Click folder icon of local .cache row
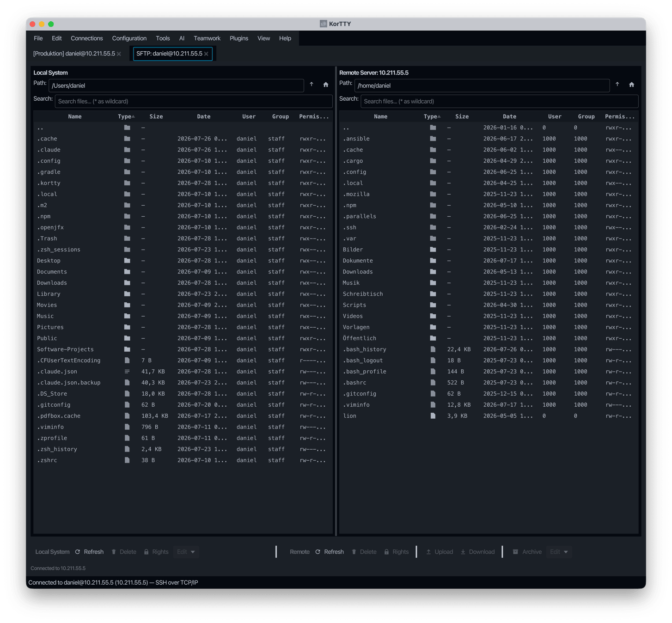This screenshot has width=672, height=623. click(x=127, y=139)
